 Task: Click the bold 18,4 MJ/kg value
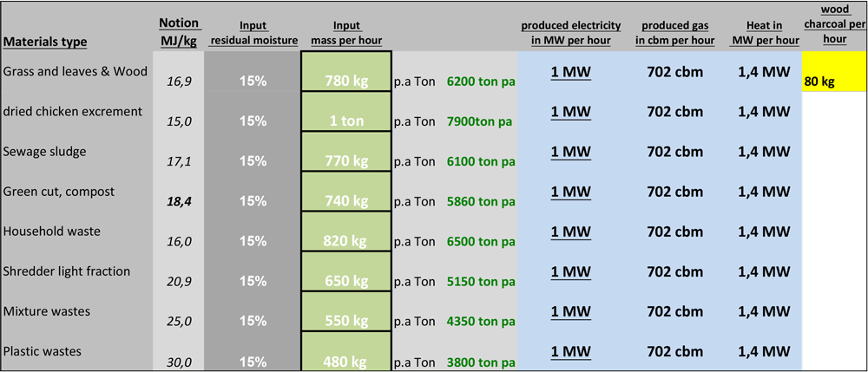pos(178,201)
